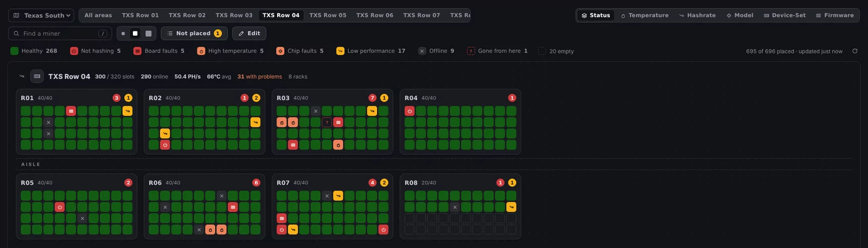Open the TXS Row 02 tab

click(187, 15)
